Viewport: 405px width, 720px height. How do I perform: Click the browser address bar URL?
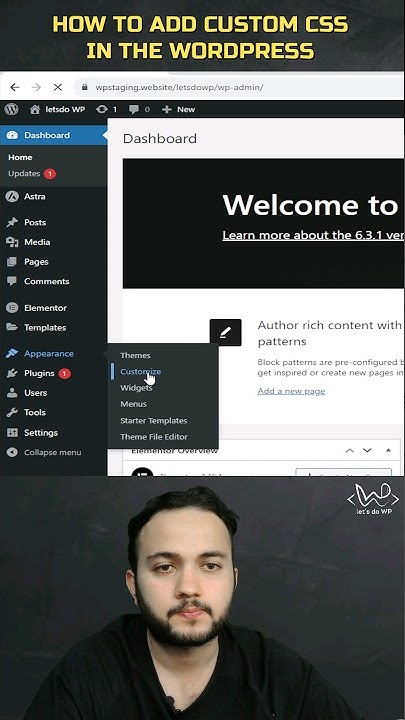(179, 87)
